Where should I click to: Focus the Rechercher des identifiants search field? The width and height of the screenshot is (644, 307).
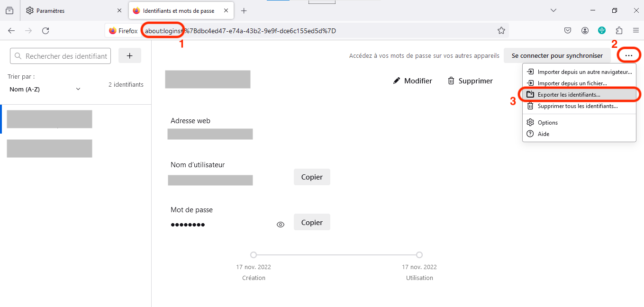pos(60,56)
